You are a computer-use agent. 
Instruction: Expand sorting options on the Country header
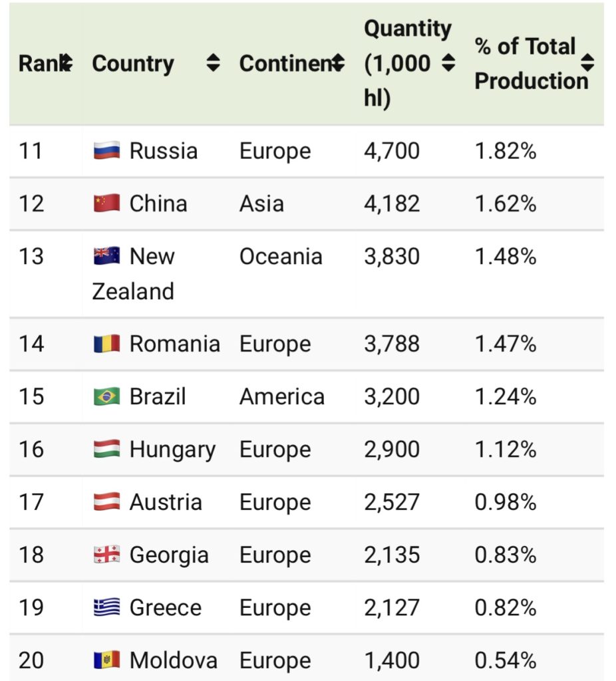(213, 63)
